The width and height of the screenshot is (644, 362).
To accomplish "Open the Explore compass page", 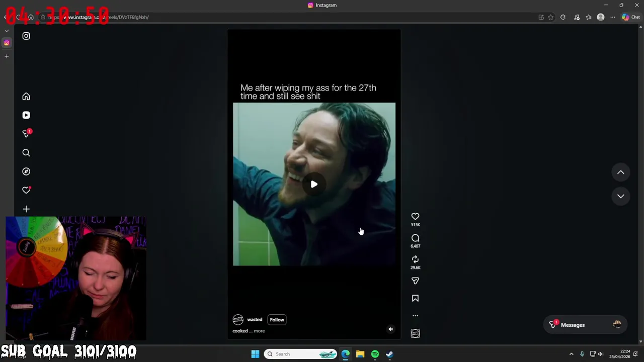I will point(26,171).
